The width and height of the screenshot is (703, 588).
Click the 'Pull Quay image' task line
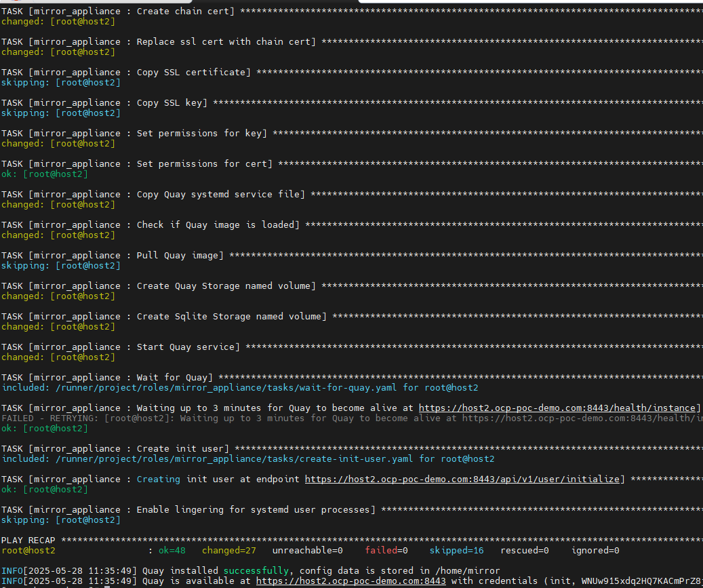click(351, 255)
